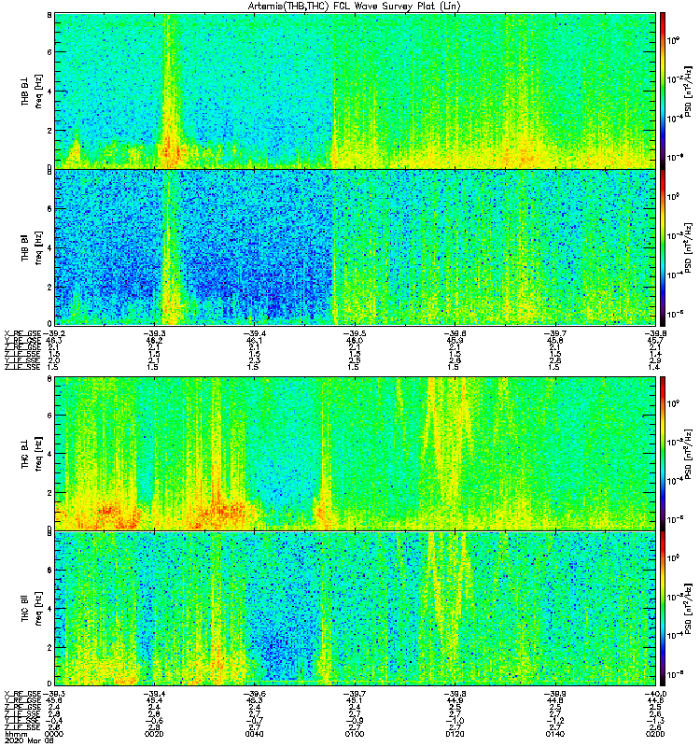This screenshot has width=700, height=747.
Task: Click the 46.3 Y_RE_GSE value
Action: pyautogui.click(x=53, y=341)
